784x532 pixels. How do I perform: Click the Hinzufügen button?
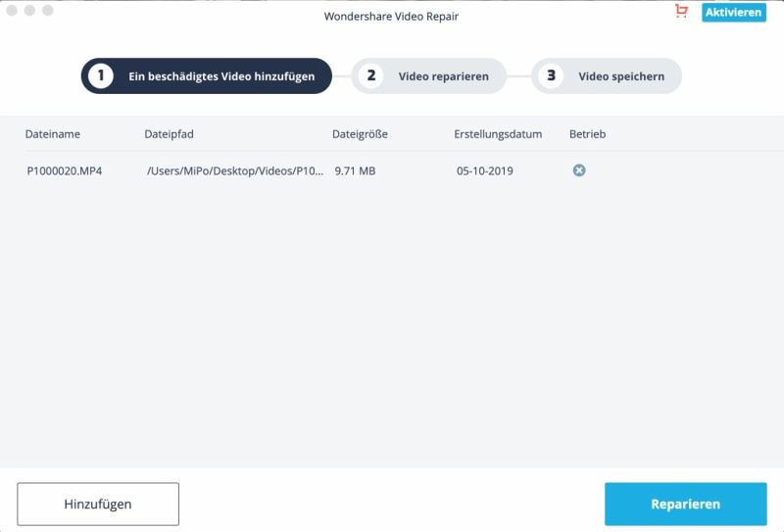point(98,504)
